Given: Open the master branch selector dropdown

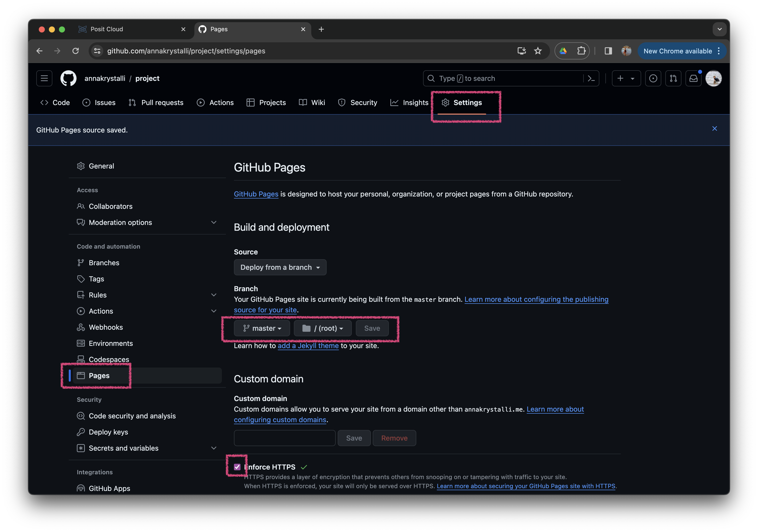Looking at the screenshot, I should (x=262, y=328).
